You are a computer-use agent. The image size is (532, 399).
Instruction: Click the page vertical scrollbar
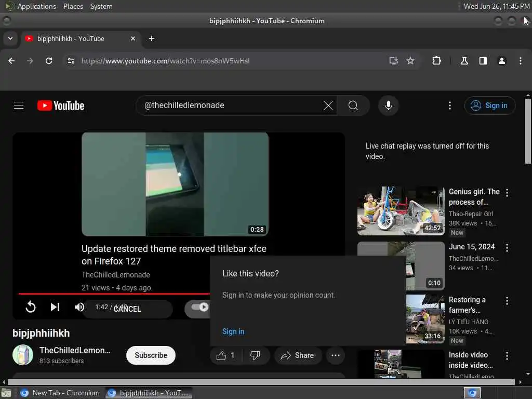(x=528, y=130)
